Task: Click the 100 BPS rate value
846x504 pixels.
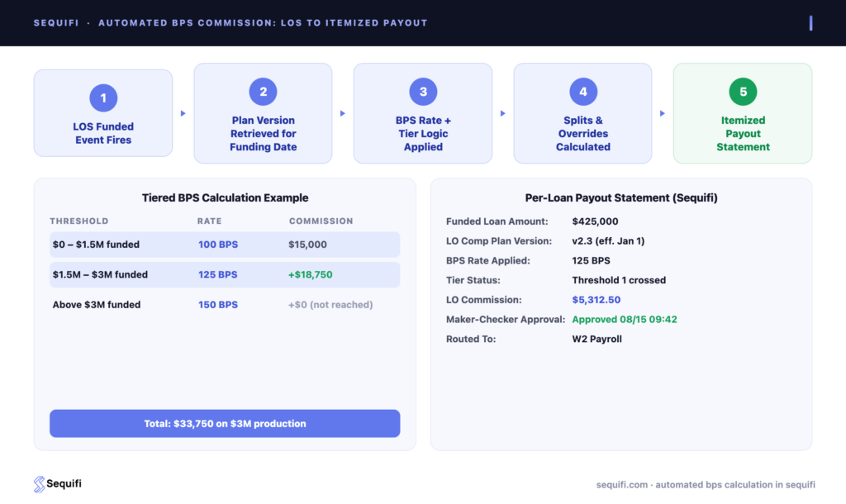Action: click(x=218, y=245)
